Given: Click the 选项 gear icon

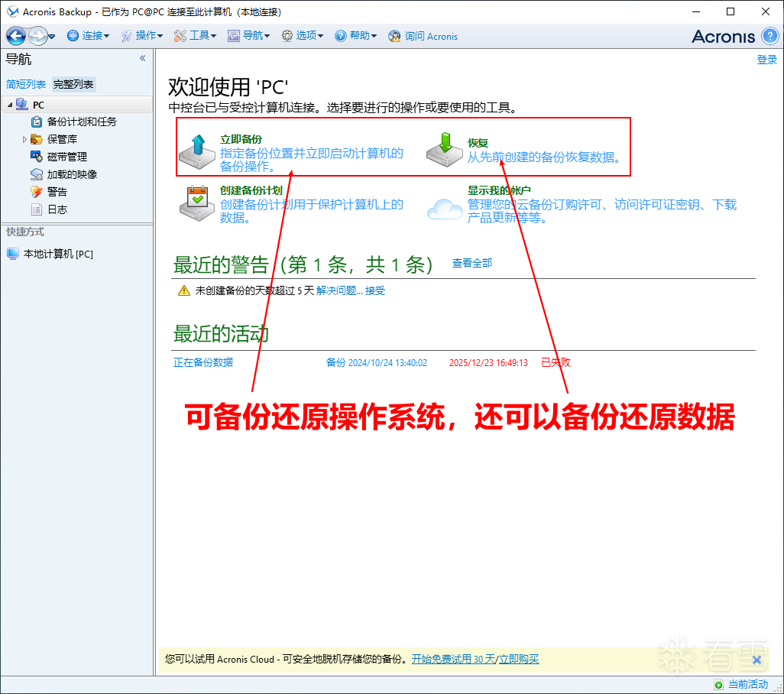Looking at the screenshot, I should (287, 36).
